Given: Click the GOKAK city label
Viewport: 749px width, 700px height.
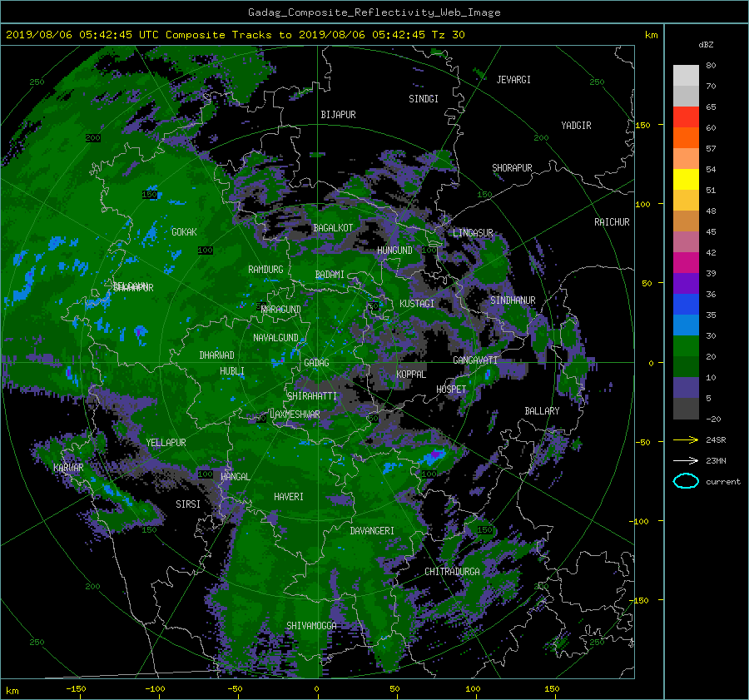Looking at the screenshot, I should tap(184, 232).
